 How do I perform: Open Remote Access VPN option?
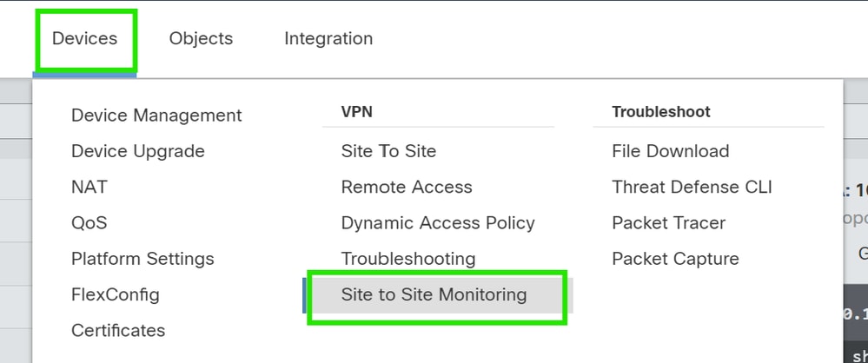tap(407, 187)
